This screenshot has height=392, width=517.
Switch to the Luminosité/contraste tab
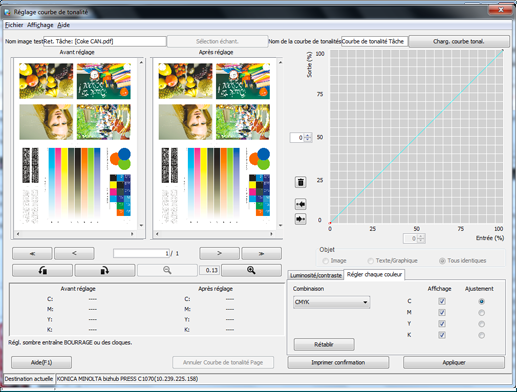click(x=316, y=275)
